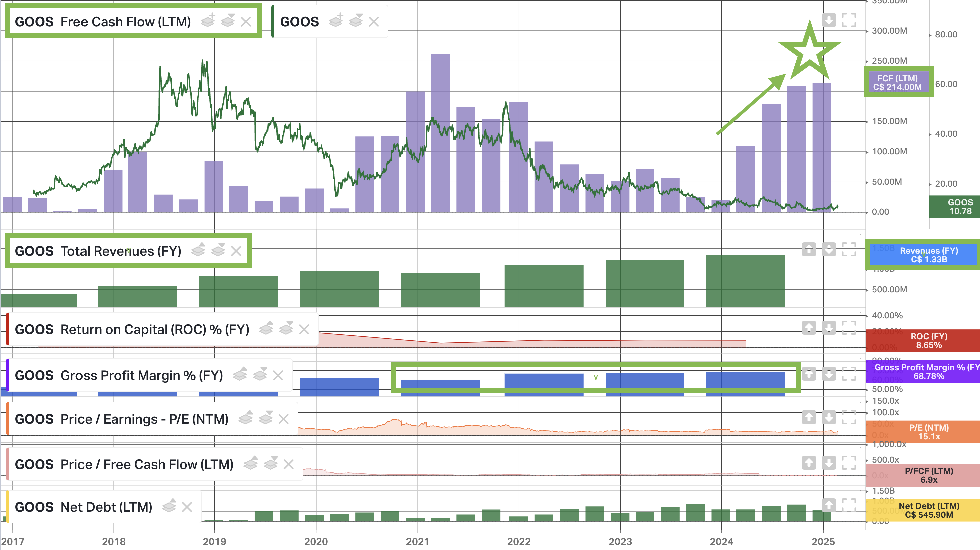Viewport: 980px width, 550px height.
Task: Move P/E (NTM) series to pane above
Action: (246, 418)
